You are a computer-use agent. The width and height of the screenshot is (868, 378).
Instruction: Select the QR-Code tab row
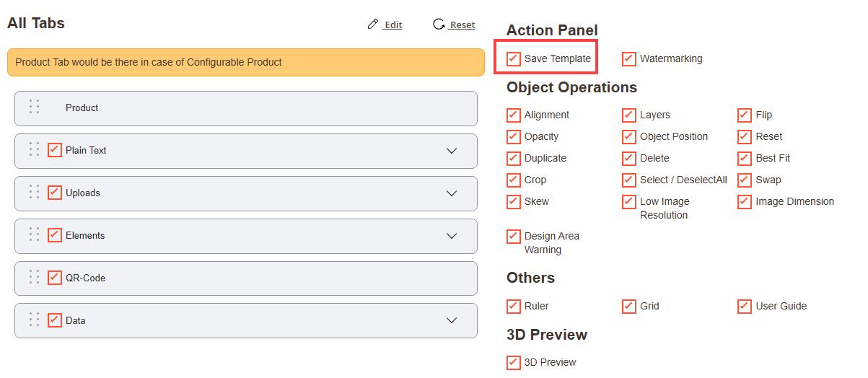coord(245,278)
